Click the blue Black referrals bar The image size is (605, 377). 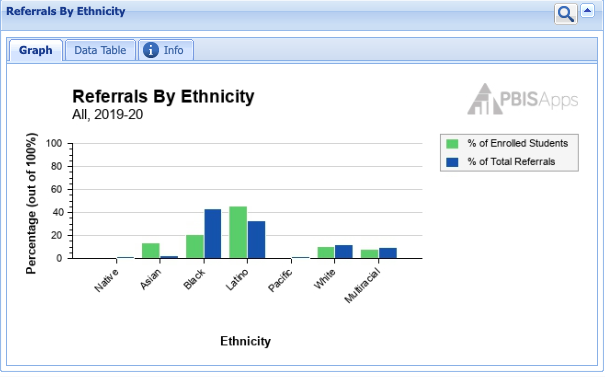coord(213,234)
